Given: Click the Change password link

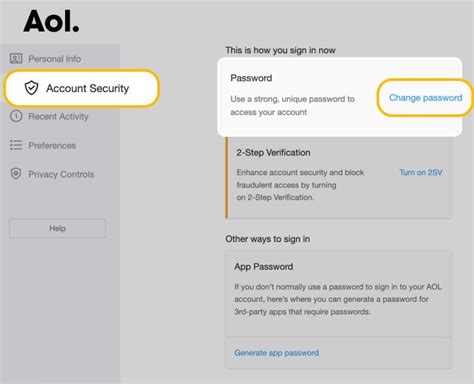Looking at the screenshot, I should pos(426,98).
